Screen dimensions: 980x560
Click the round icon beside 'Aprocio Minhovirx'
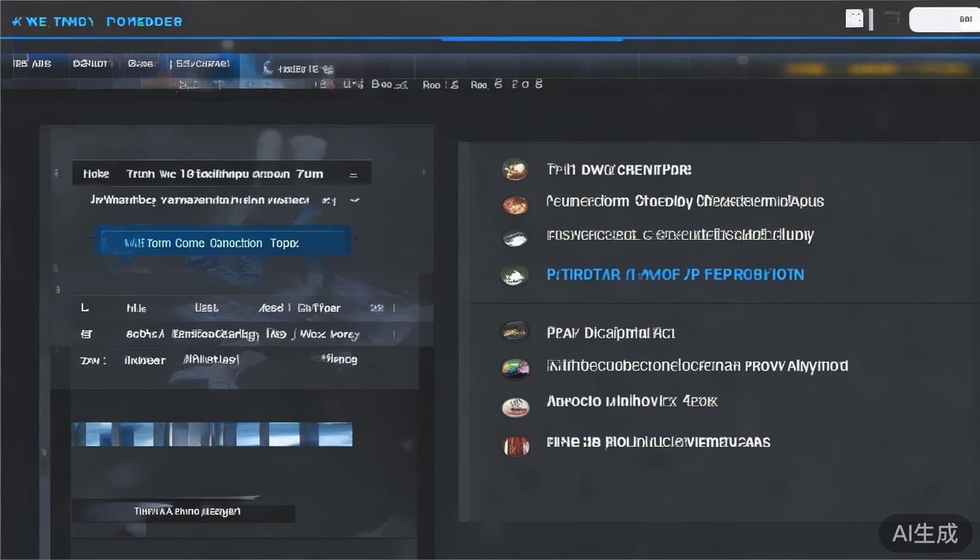pyautogui.click(x=515, y=406)
